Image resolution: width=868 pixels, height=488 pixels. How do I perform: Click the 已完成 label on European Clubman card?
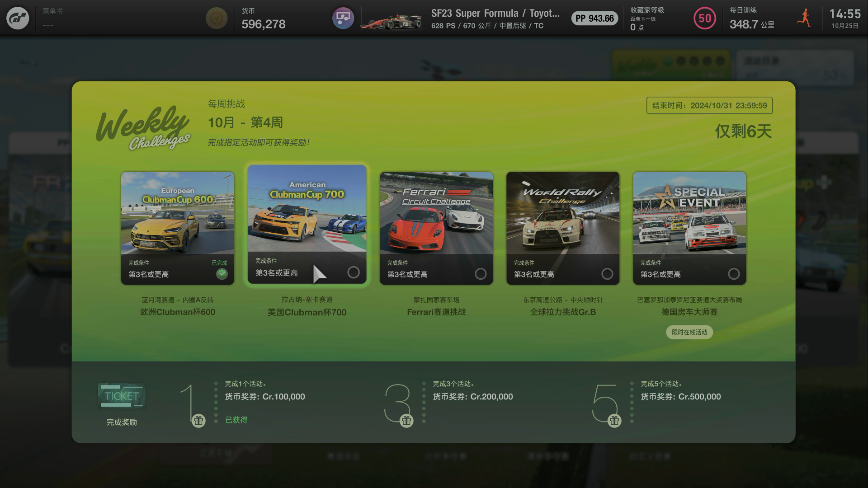click(219, 263)
